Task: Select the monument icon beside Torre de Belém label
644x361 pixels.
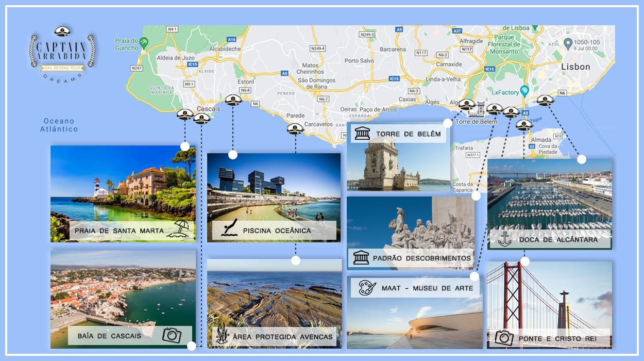Action: coord(362,134)
